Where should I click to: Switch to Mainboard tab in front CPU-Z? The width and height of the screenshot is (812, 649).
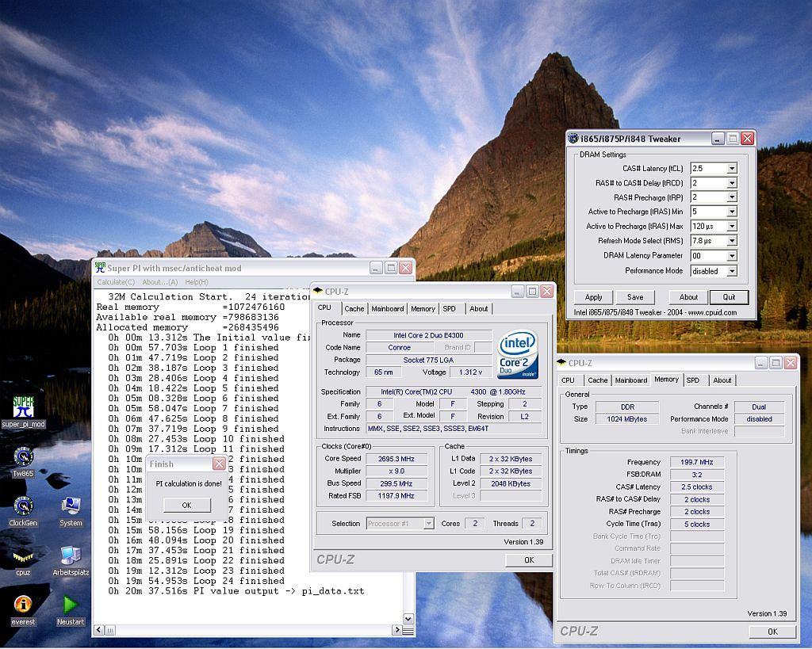click(x=387, y=308)
